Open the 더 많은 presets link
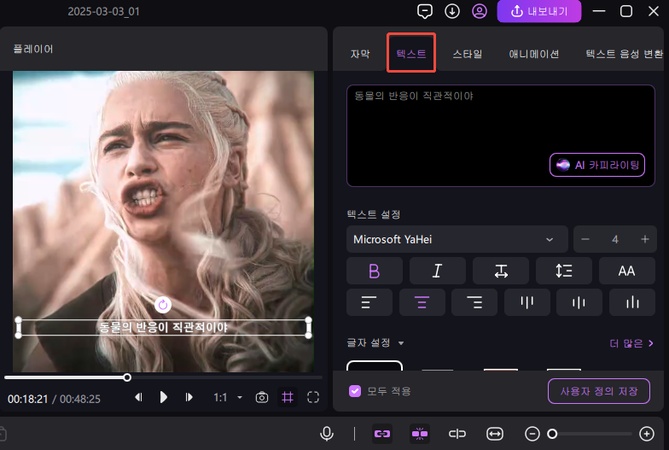669x450 pixels. point(632,343)
